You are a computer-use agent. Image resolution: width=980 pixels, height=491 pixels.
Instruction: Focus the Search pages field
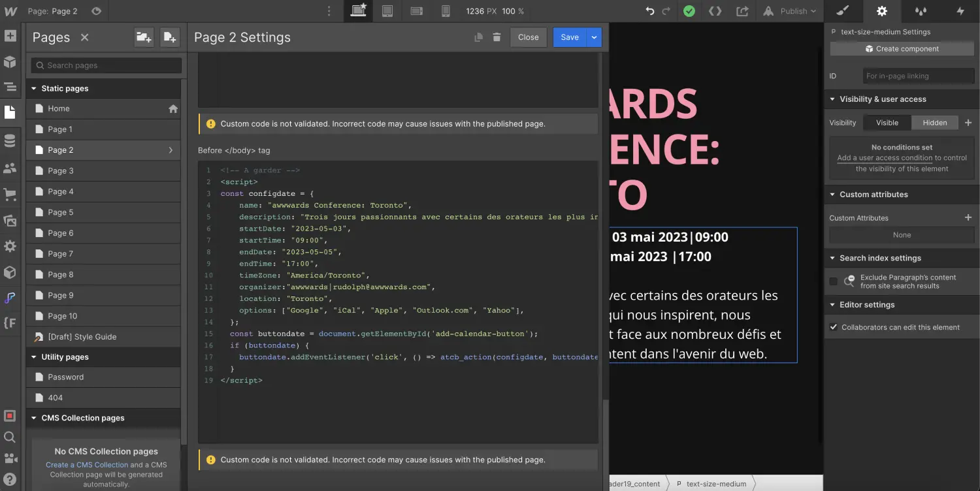(x=106, y=65)
